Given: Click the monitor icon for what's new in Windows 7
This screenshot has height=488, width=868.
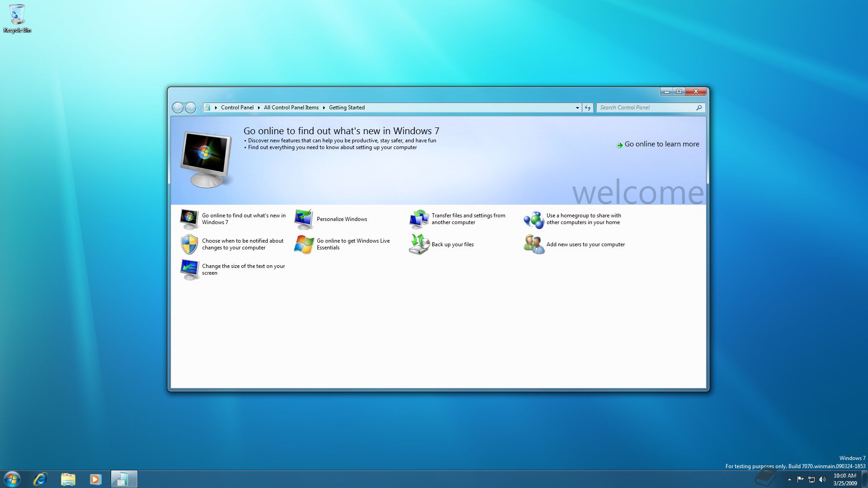Looking at the screenshot, I should click(x=189, y=219).
